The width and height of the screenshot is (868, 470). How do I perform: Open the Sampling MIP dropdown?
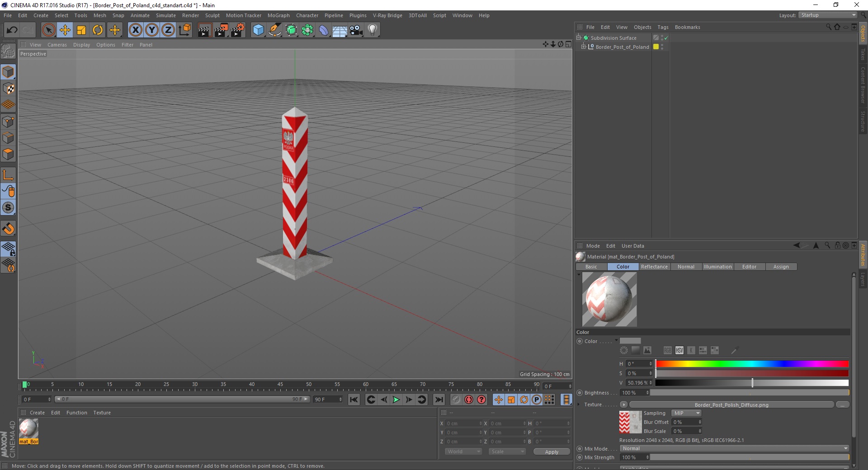point(686,413)
